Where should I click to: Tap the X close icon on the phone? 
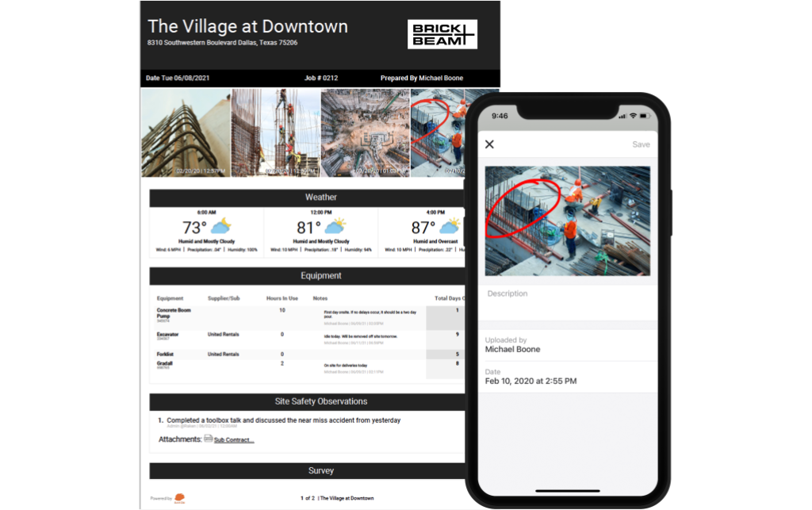pyautogui.click(x=489, y=144)
